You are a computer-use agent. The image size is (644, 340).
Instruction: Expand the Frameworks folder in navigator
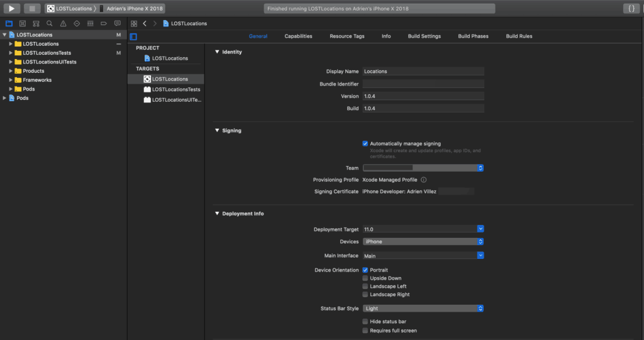[11, 80]
